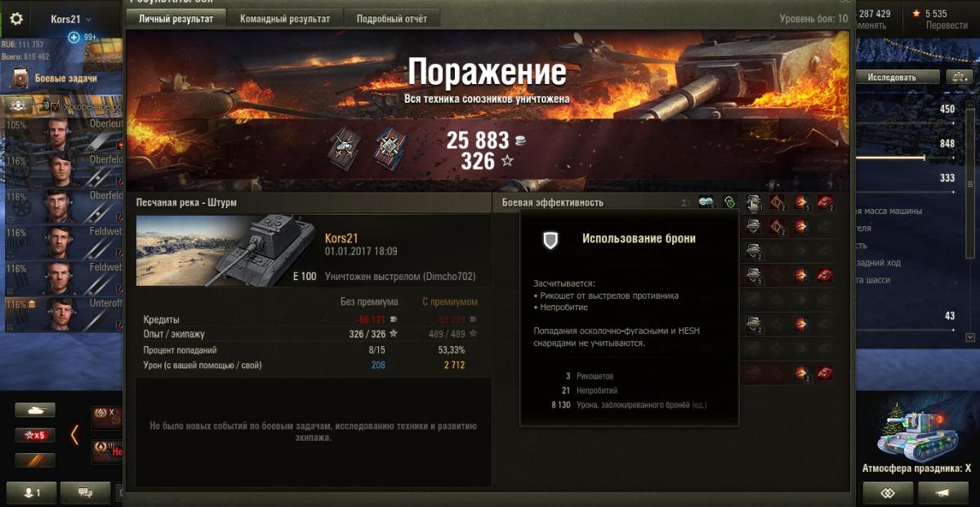The height and width of the screenshot is (507, 980).
Task: Open Боевые задачи missions panel
Action: click(56, 78)
